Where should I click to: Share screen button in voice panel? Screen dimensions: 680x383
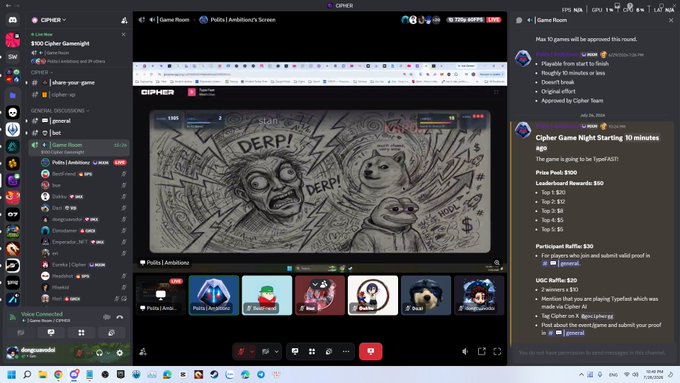pos(51,333)
